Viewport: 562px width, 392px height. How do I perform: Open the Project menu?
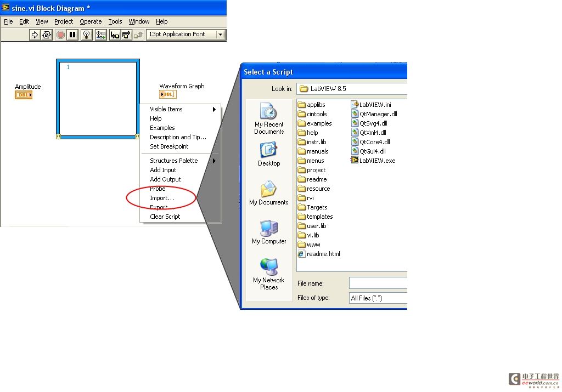pyautogui.click(x=64, y=21)
